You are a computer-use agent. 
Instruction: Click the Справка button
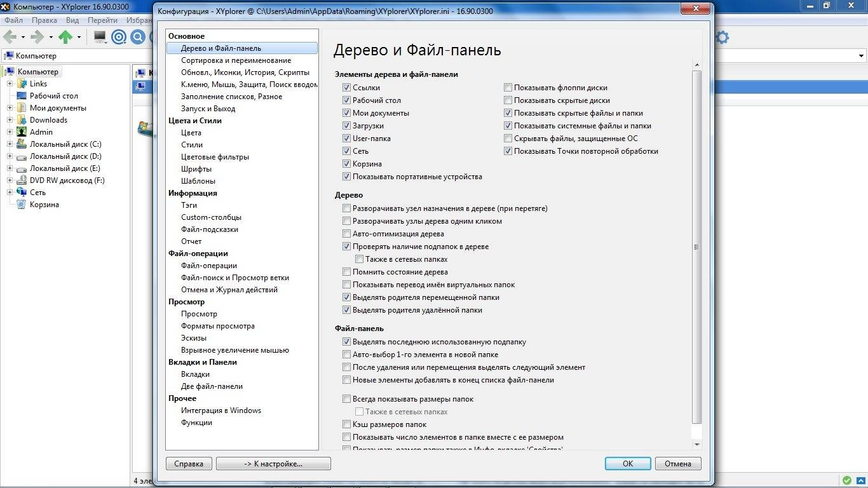pos(189,463)
